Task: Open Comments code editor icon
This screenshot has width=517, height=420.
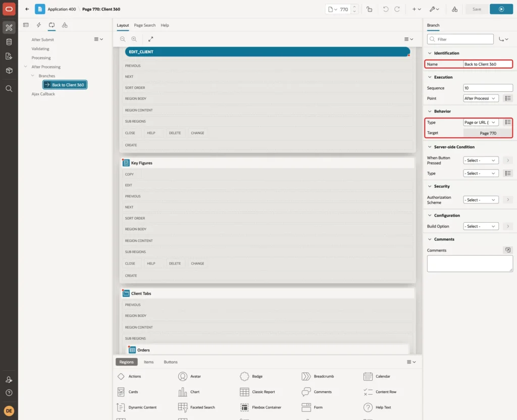Action: [508, 250]
